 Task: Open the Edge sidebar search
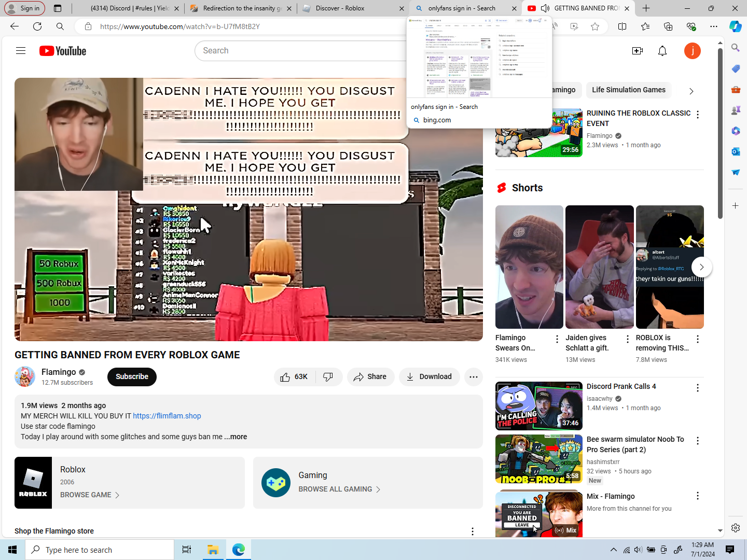click(736, 48)
